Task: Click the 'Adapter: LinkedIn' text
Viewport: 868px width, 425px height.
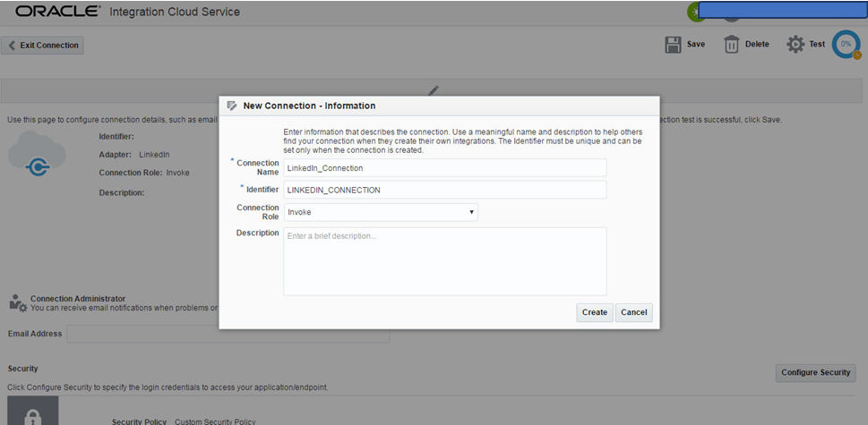Action: click(x=134, y=154)
